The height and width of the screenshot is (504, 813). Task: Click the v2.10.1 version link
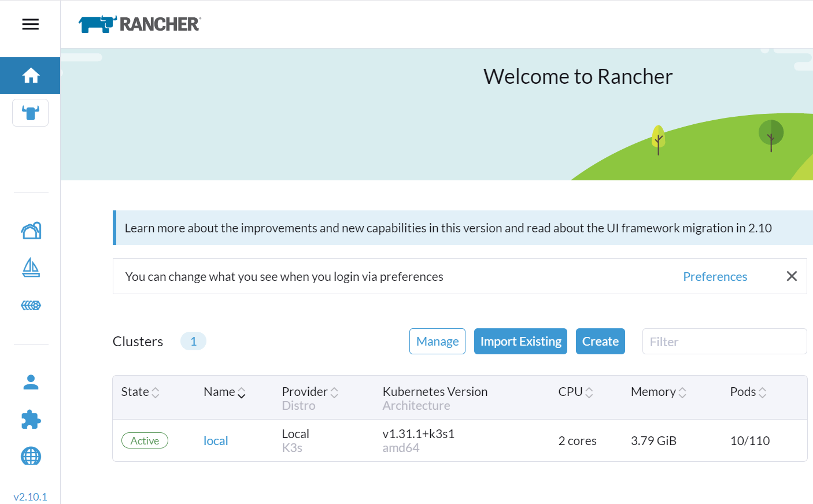(30, 496)
